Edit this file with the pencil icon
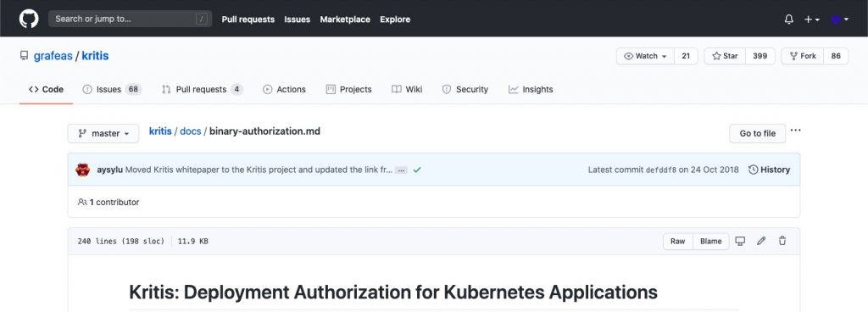 click(x=761, y=241)
